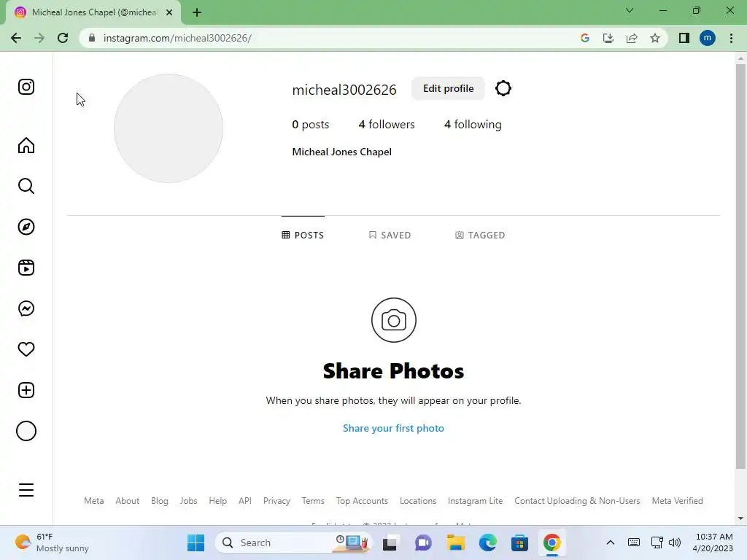Viewport: 747px width, 560px height.
Task: Click the install app icon in address bar
Action: 608,38
